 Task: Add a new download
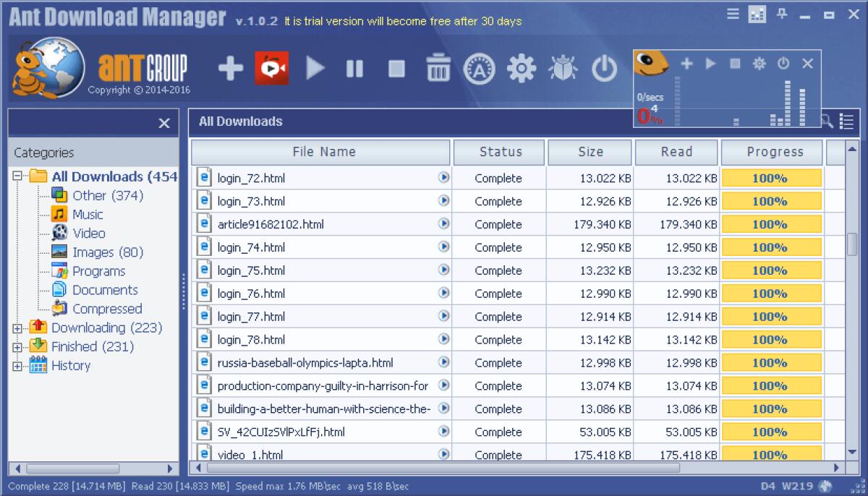[x=229, y=67]
